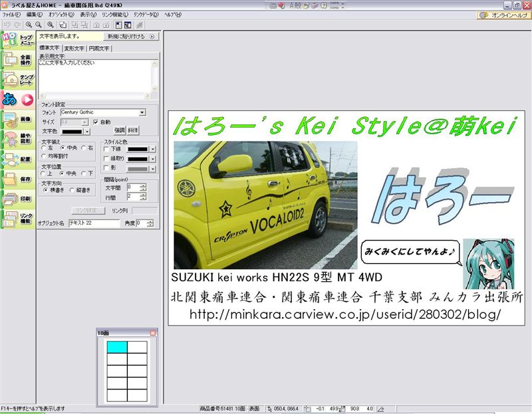Open the 表示(V) menu
The width and height of the screenshot is (532, 414).
[x=88, y=15]
